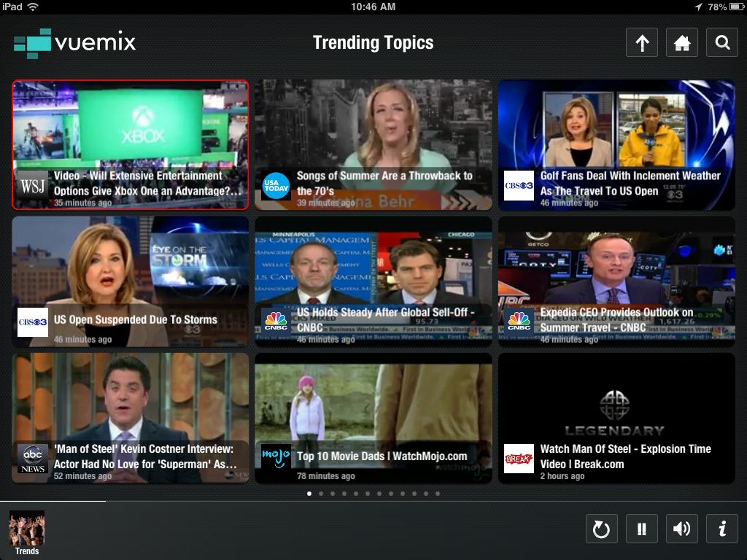Tap the battery 78% status indicator
The height and width of the screenshot is (560, 747).
pyautogui.click(x=726, y=7)
